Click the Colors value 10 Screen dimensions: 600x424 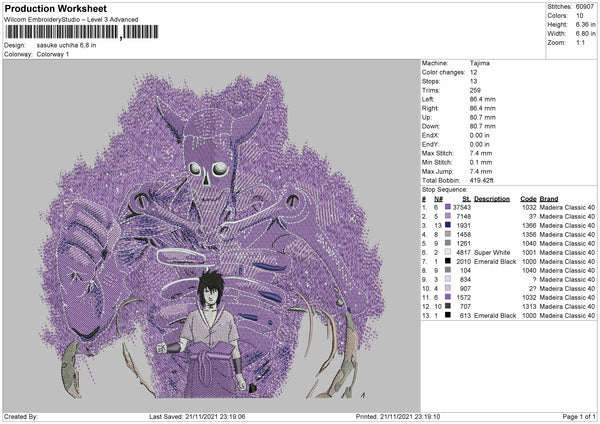(579, 16)
